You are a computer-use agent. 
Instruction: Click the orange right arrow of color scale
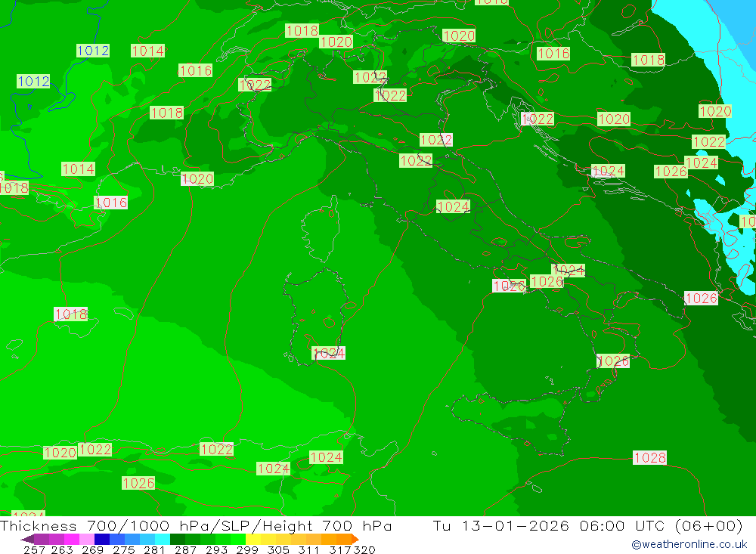[355, 539]
